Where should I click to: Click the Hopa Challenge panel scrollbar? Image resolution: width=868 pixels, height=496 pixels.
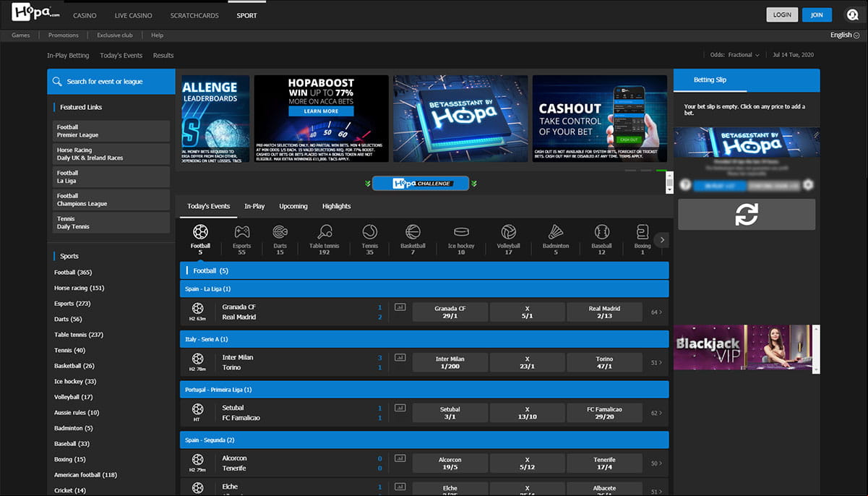tap(669, 183)
